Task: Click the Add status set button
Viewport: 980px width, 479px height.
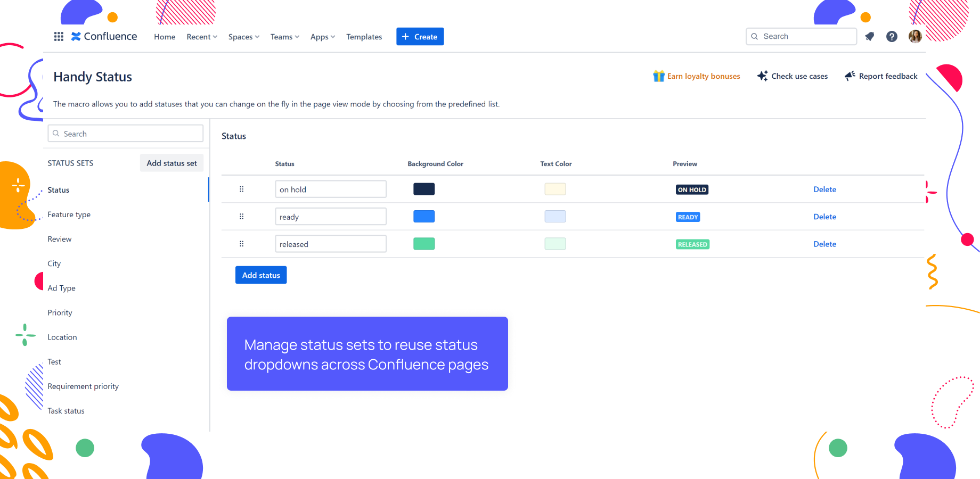Action: [x=171, y=163]
